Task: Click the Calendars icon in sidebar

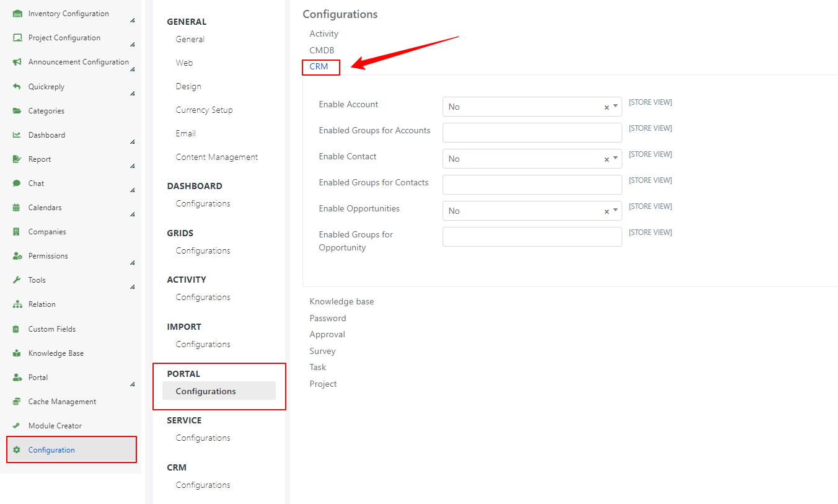Action: pyautogui.click(x=17, y=208)
